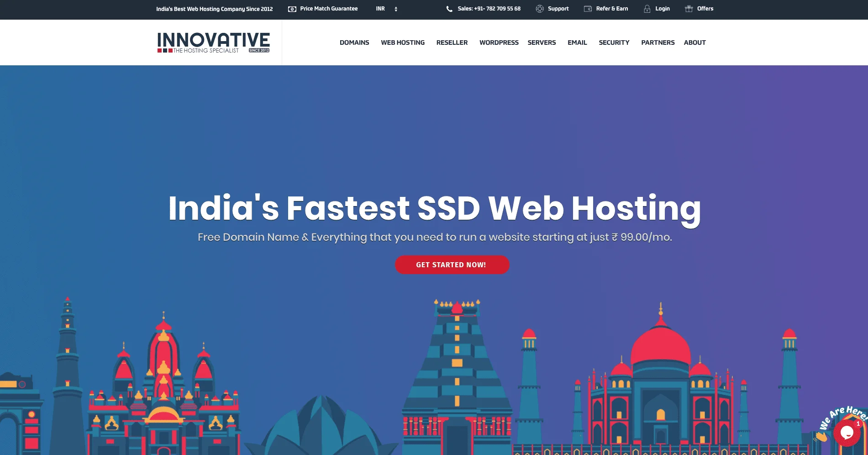Screen dimensions: 868x455
Task: Click the Offers gift box icon
Action: pyautogui.click(x=689, y=9)
